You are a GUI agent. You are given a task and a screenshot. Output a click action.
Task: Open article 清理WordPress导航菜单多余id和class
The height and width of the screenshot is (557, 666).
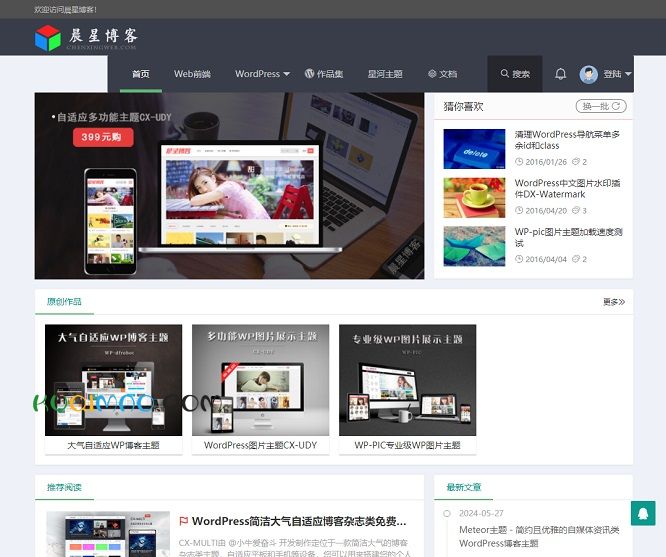(567, 140)
